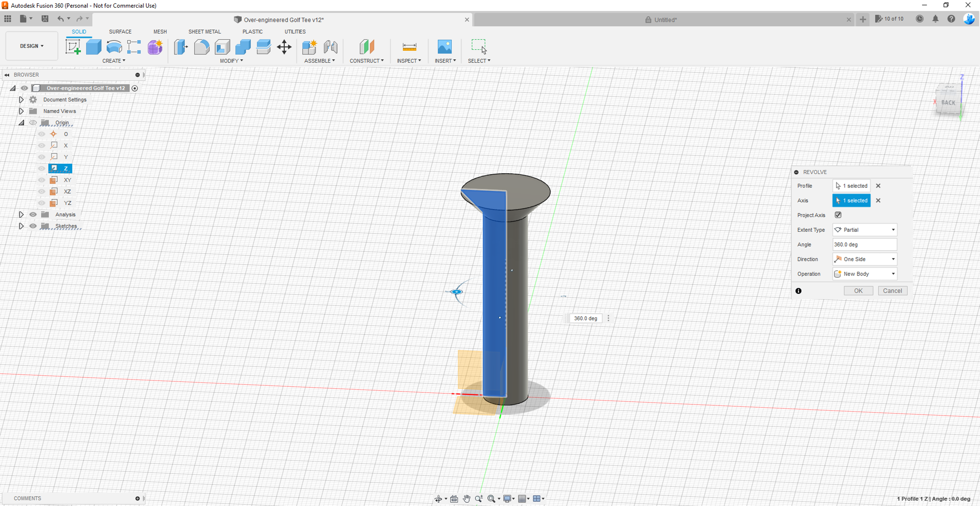Image resolution: width=980 pixels, height=506 pixels.
Task: Expand the Document Settings node
Action: click(21, 100)
